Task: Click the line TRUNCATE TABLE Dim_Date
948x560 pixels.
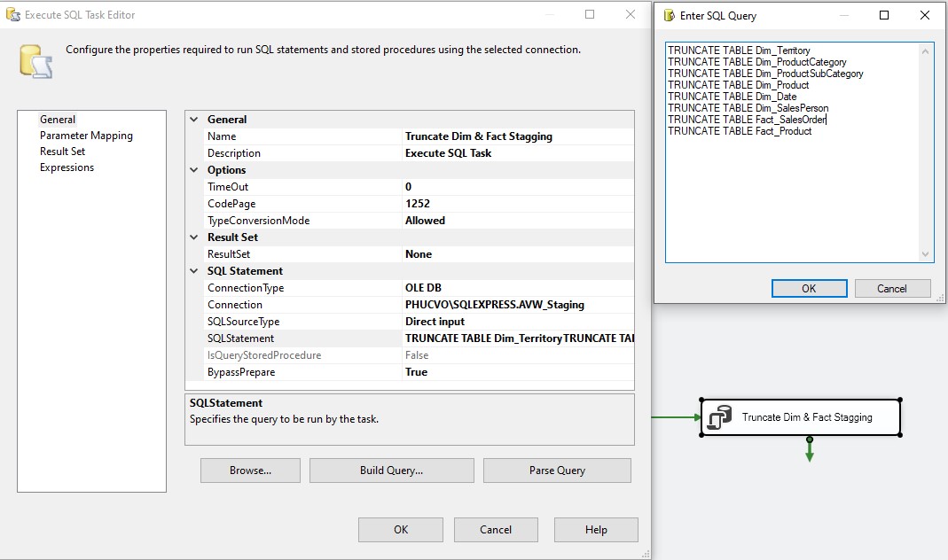Action: [733, 97]
